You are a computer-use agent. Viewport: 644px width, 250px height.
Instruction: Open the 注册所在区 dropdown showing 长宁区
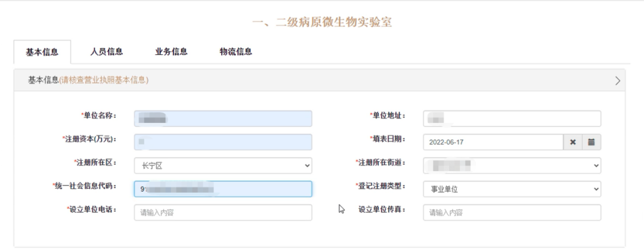[222, 165]
